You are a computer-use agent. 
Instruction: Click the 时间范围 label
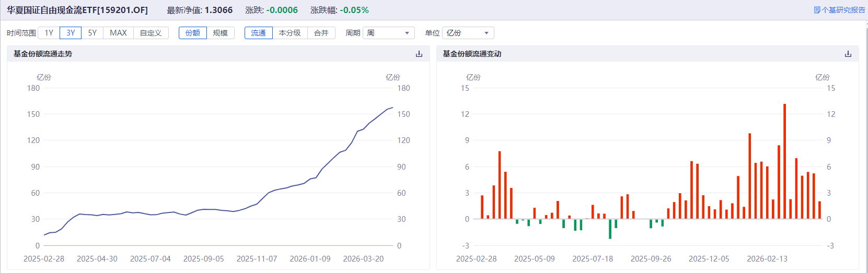(x=21, y=33)
